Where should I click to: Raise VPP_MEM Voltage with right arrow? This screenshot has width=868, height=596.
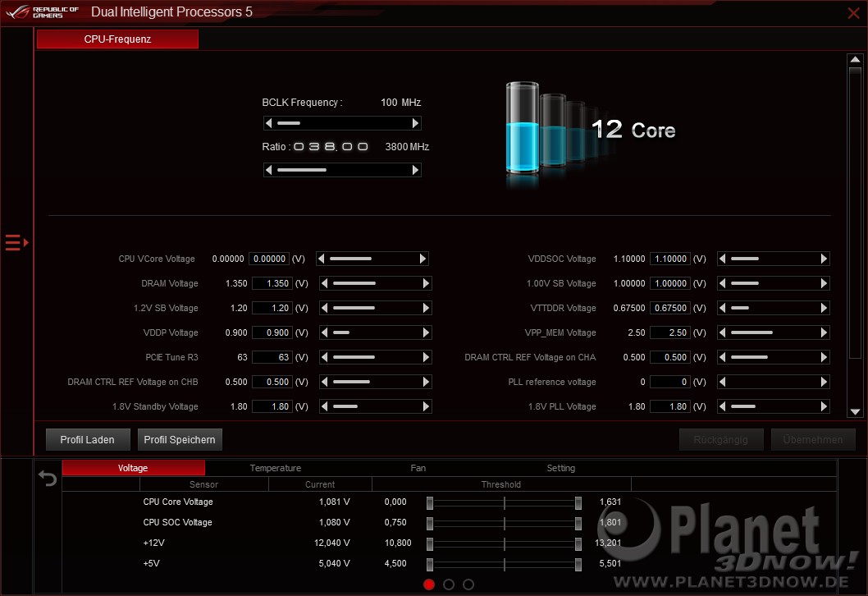pos(824,333)
